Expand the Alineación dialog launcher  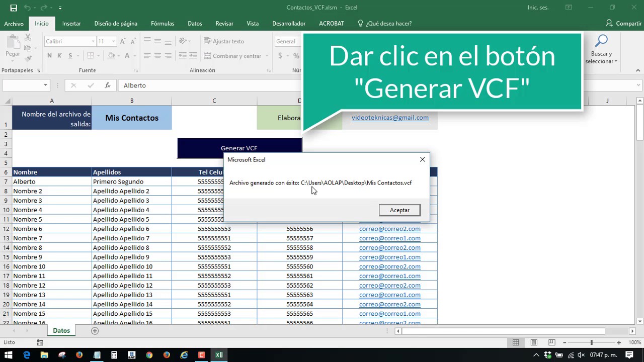point(269,71)
